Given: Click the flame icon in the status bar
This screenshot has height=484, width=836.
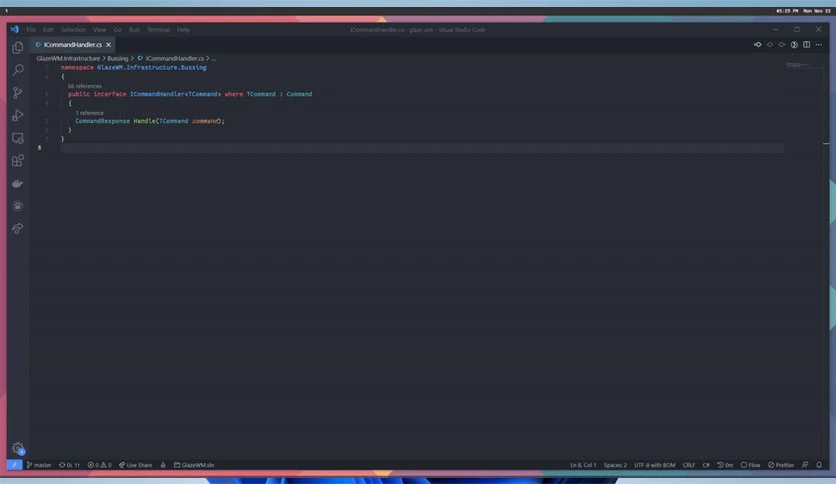Looking at the screenshot, I should pyautogui.click(x=163, y=465).
